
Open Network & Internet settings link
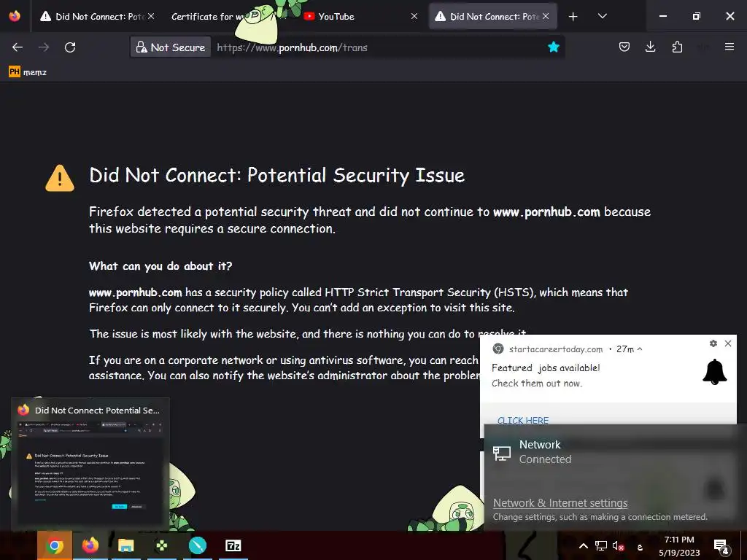point(560,503)
